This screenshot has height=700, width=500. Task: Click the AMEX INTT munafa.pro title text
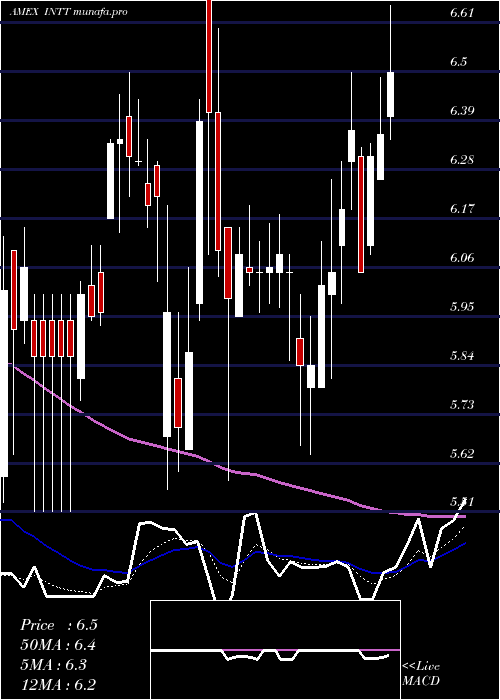click(x=68, y=12)
